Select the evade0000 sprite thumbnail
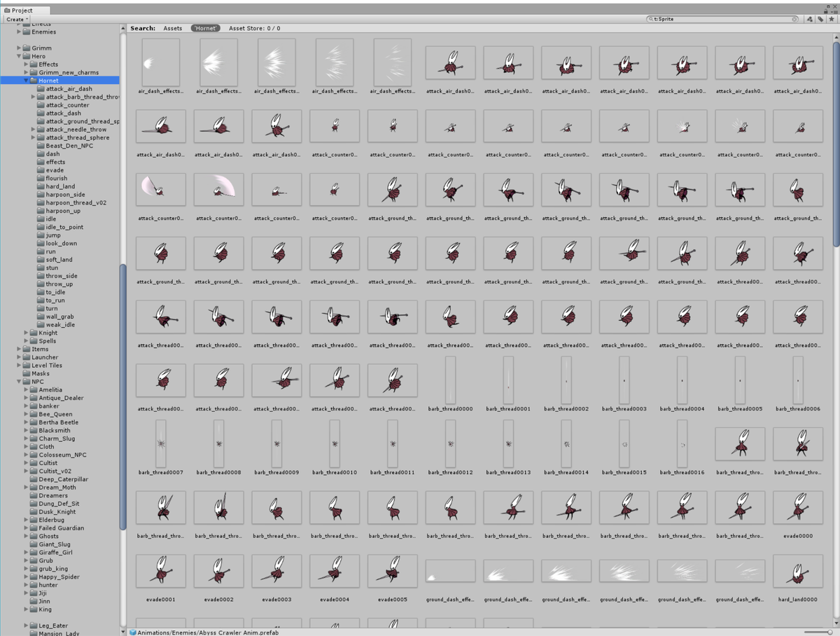Image resolution: width=840 pixels, height=636 pixels. pos(798,507)
